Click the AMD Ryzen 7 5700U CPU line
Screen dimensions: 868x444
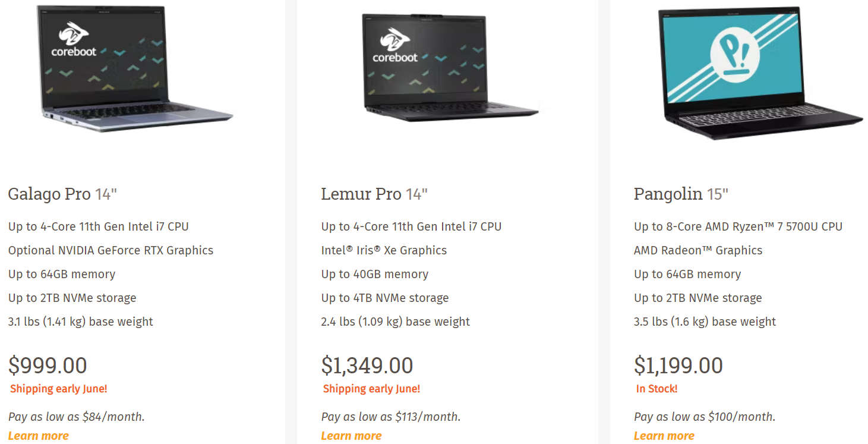(738, 226)
